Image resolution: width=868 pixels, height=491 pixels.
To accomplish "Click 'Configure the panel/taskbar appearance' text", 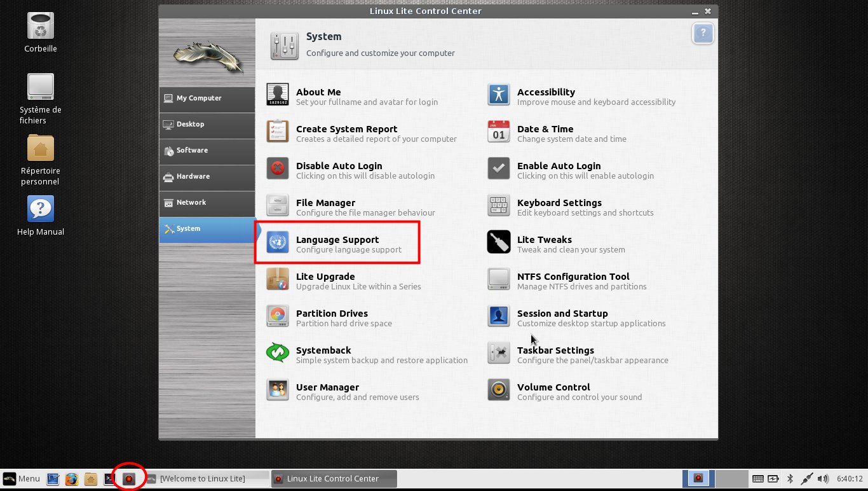I will (593, 361).
